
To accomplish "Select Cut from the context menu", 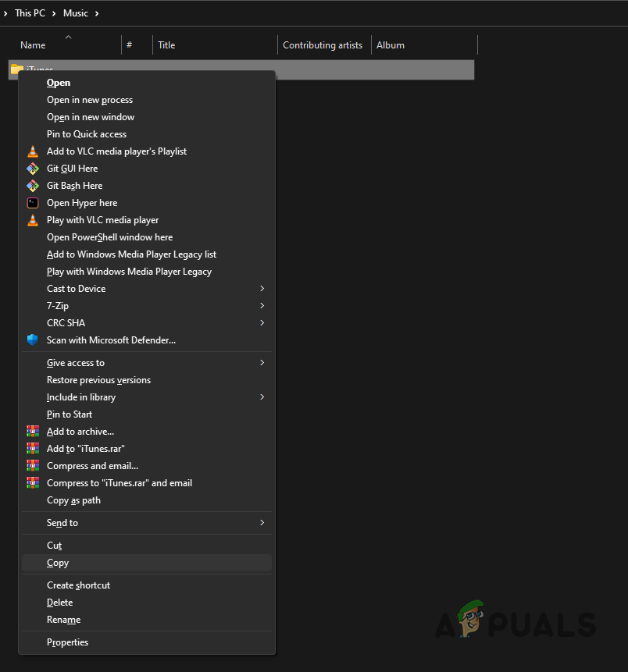I will coord(147,545).
